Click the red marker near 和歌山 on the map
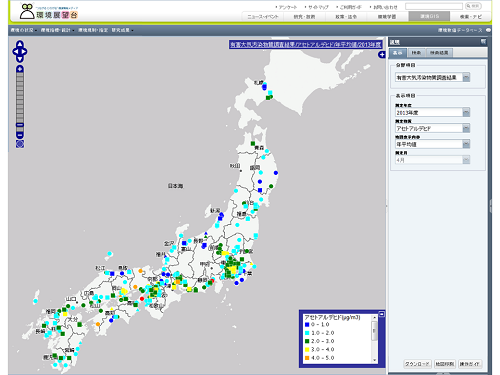 pyautogui.click(x=142, y=299)
